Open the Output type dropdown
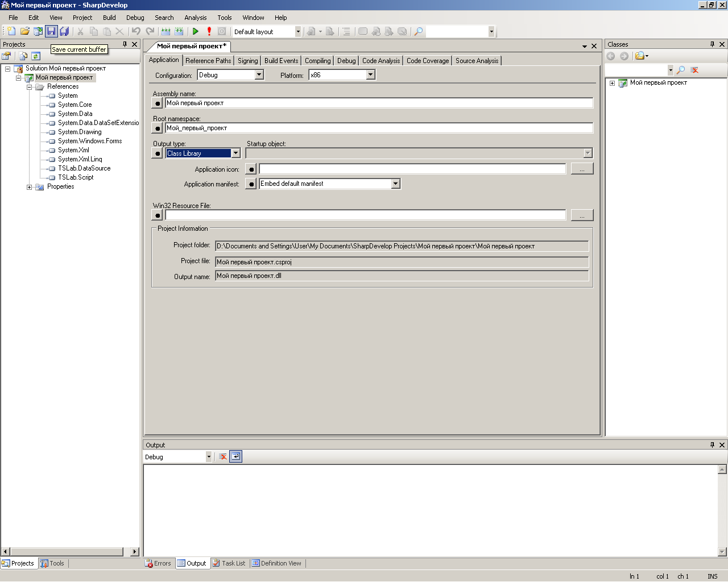Viewport: 728px width, 582px height. pyautogui.click(x=235, y=153)
